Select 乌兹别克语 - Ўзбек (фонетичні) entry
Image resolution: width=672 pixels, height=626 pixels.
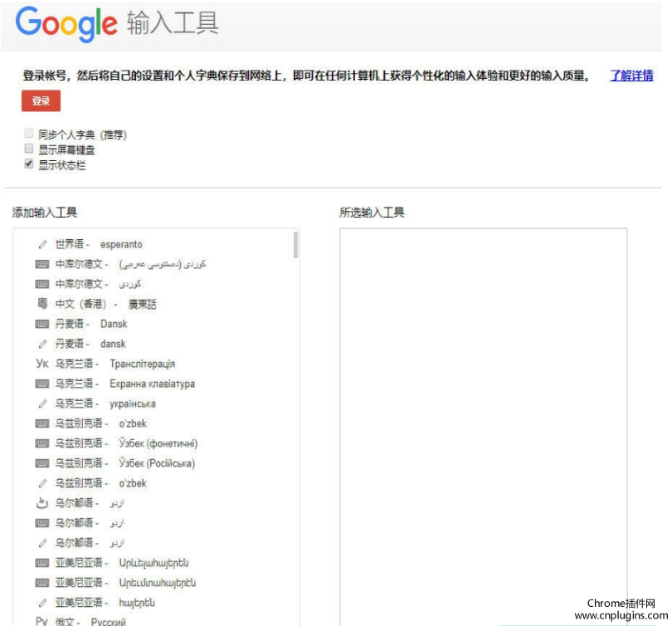(x=126, y=443)
